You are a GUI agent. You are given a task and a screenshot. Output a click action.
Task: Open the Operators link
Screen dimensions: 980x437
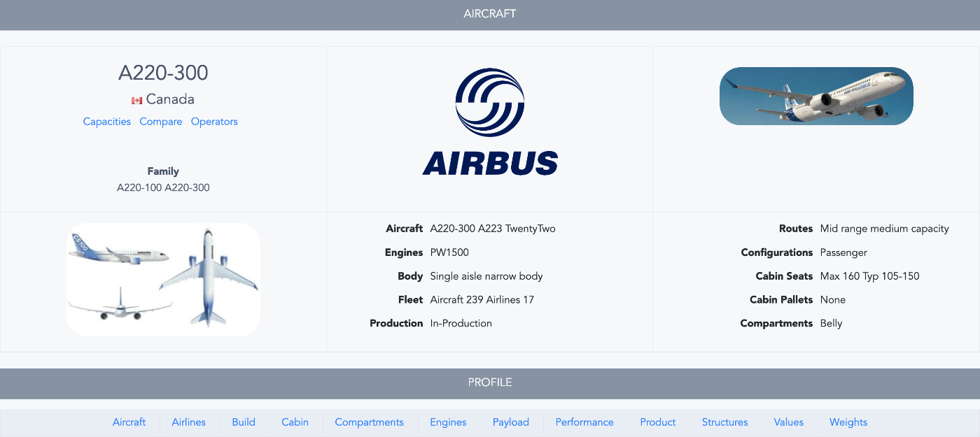pos(214,122)
